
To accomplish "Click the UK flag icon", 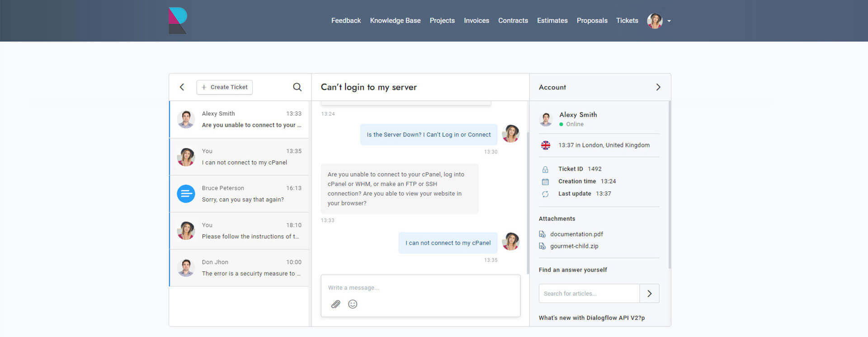I will [546, 145].
